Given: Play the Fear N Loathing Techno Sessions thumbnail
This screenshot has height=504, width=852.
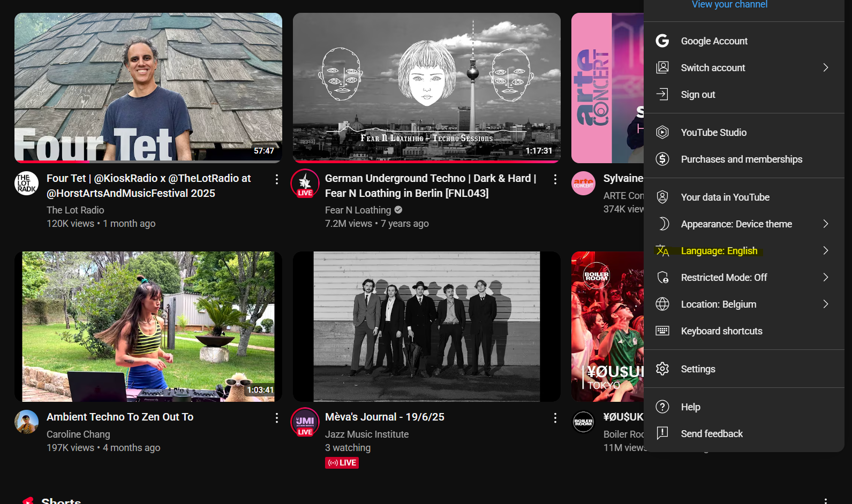Looking at the screenshot, I should 427,88.
